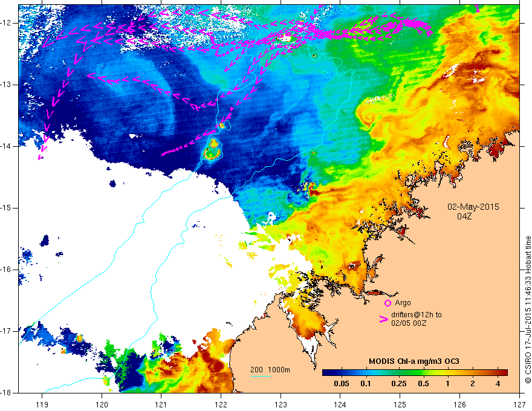Click the '02-May-2015' date label
The image size is (532, 411).
[473, 207]
